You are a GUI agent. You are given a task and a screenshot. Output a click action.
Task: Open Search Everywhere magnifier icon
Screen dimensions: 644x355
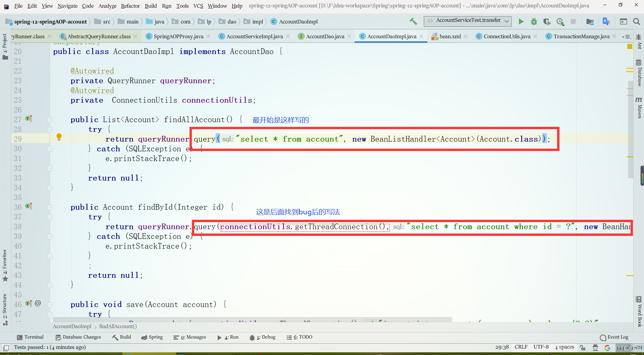click(x=636, y=21)
